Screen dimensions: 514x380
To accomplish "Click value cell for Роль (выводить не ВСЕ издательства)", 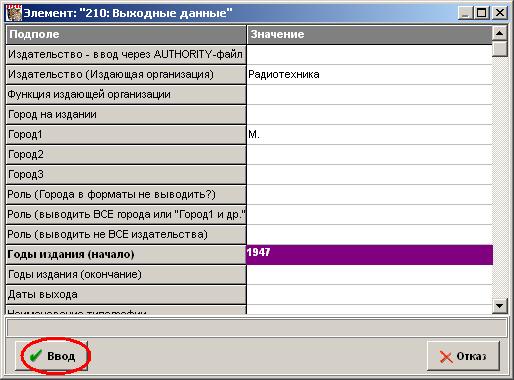I will coord(369,234).
